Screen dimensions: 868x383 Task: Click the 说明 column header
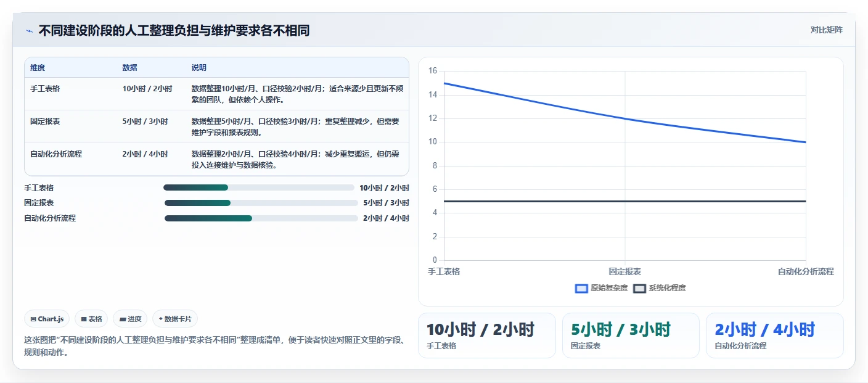(199, 67)
